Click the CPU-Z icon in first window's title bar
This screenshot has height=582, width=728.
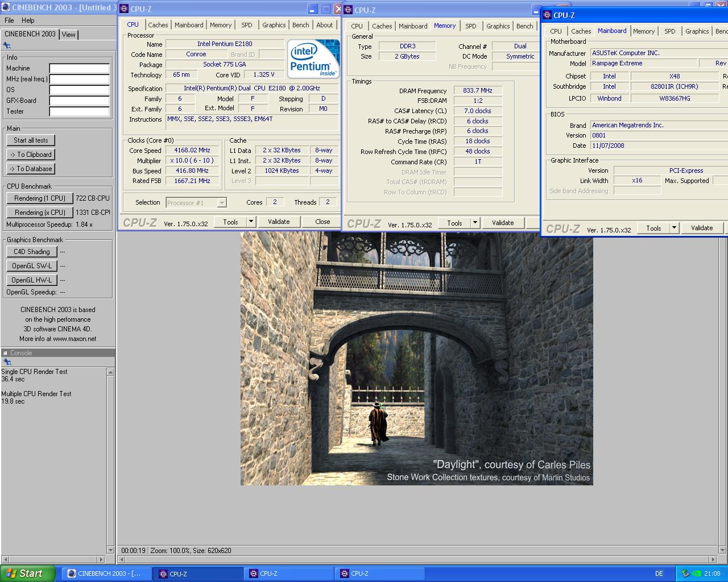pos(124,9)
